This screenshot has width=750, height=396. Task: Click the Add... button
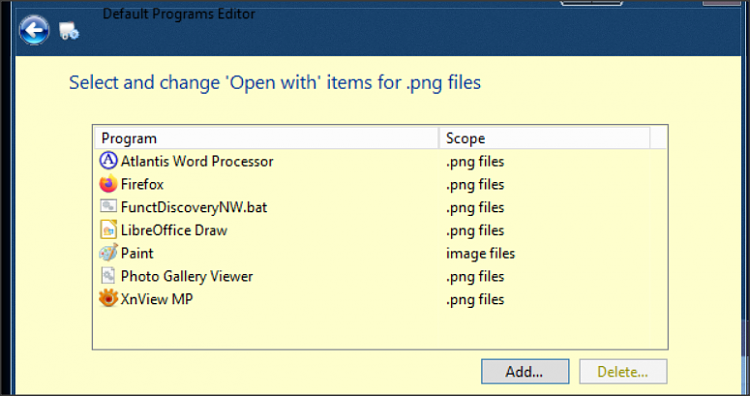(x=525, y=372)
